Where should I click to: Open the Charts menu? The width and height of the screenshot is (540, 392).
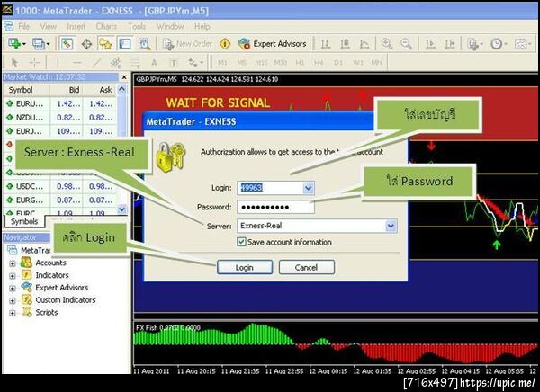click(106, 26)
